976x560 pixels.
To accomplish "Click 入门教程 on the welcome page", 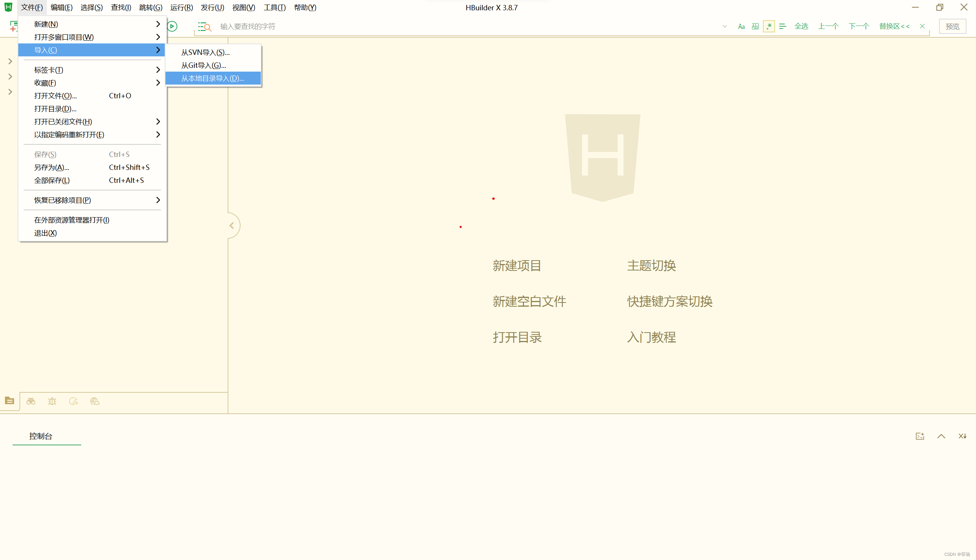I will [651, 337].
